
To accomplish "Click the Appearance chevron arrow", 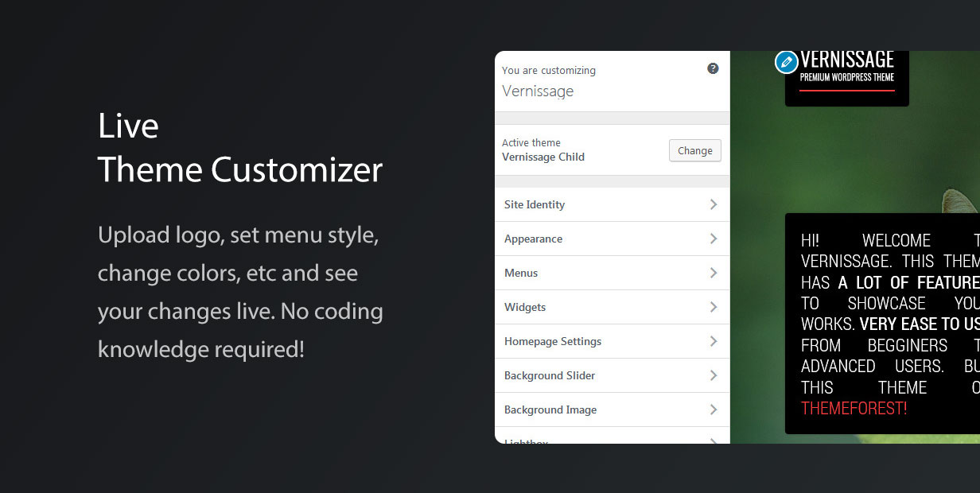I will [x=714, y=239].
